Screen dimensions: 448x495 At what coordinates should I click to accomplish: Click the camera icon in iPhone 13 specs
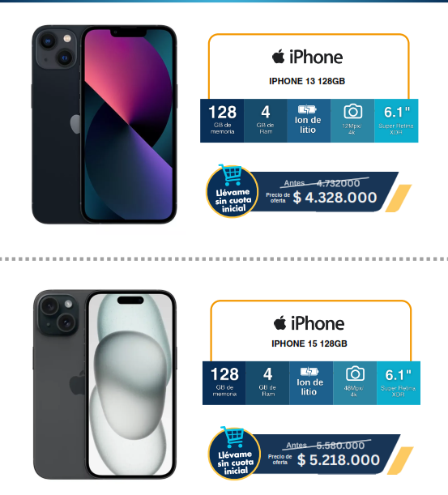[352, 112]
